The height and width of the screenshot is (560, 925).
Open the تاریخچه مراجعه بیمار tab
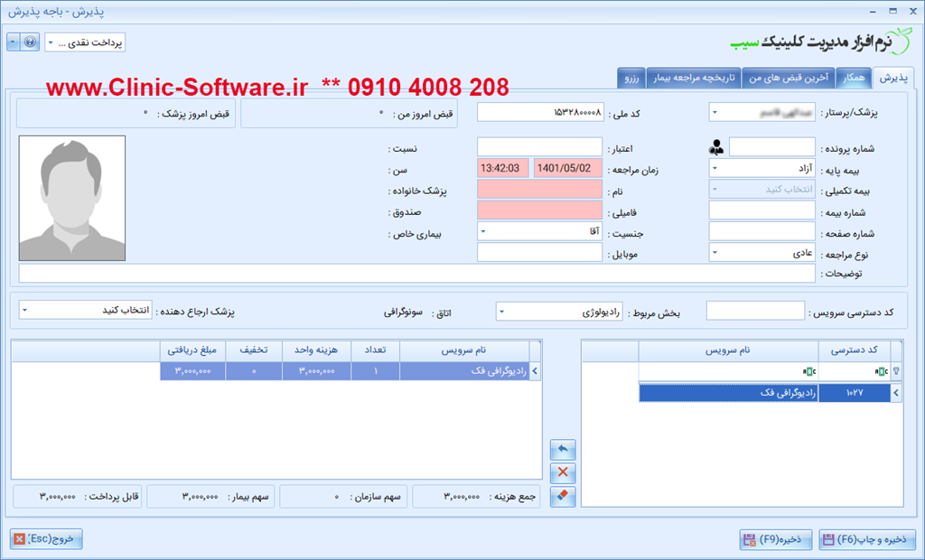tap(696, 78)
